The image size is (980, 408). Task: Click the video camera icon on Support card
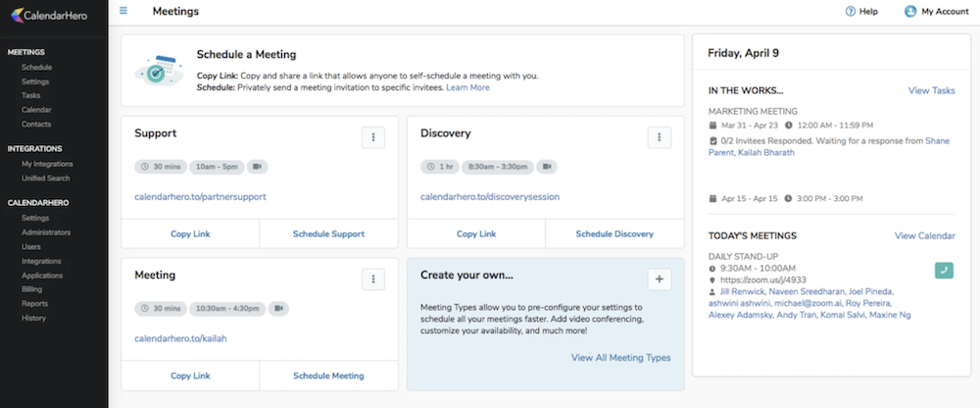click(257, 167)
